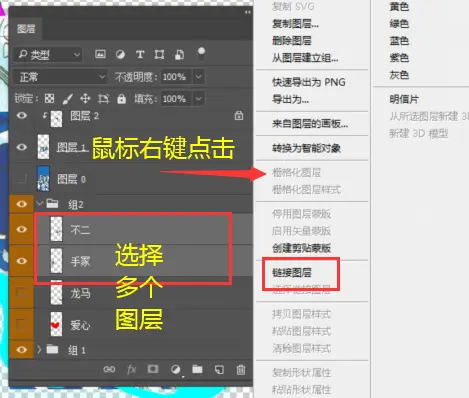Click the pixel layer filter icon
This screenshot has height=398, width=469.
(100, 54)
